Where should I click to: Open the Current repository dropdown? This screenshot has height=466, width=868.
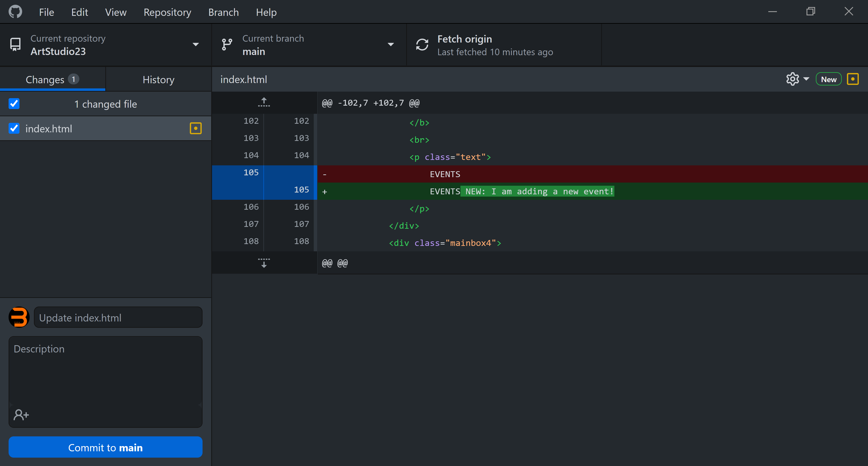click(106, 45)
